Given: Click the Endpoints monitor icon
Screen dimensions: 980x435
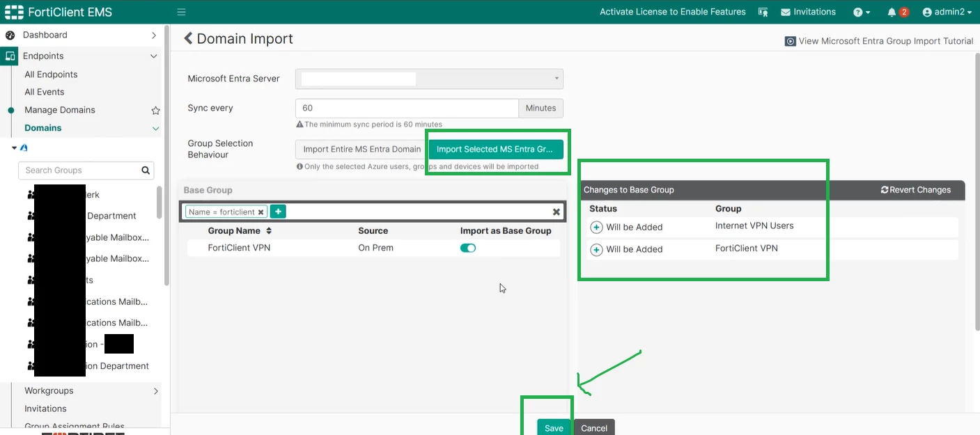Looking at the screenshot, I should (10, 56).
